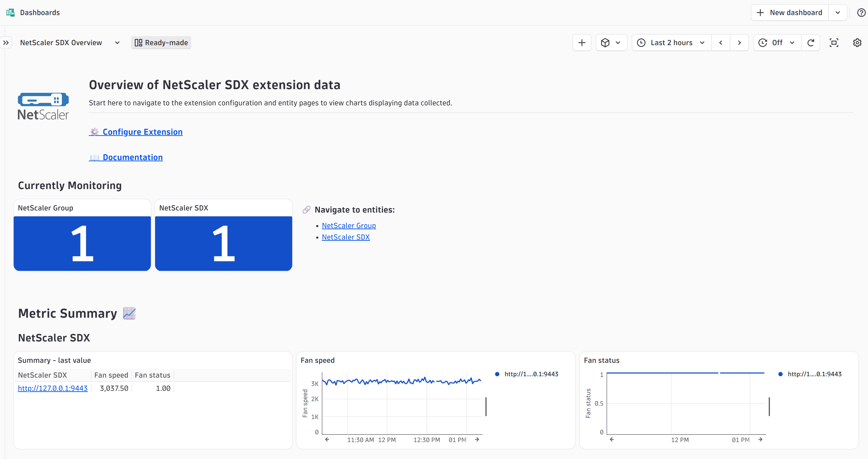Expand New dashboard options arrow
This screenshot has height=459, width=868.
point(838,13)
